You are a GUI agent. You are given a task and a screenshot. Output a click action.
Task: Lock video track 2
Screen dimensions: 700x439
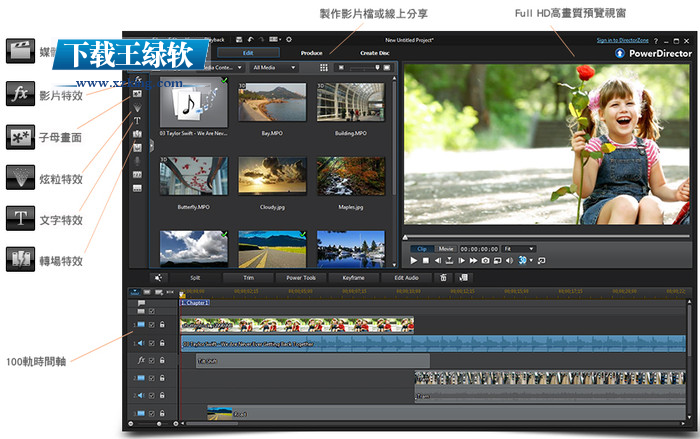click(162, 378)
